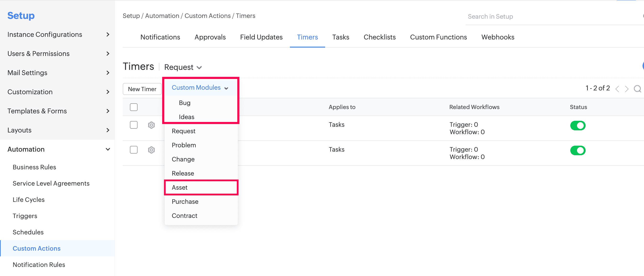The image size is (644, 276).
Task: Select Release in module dropdown list
Action: coord(201,173)
